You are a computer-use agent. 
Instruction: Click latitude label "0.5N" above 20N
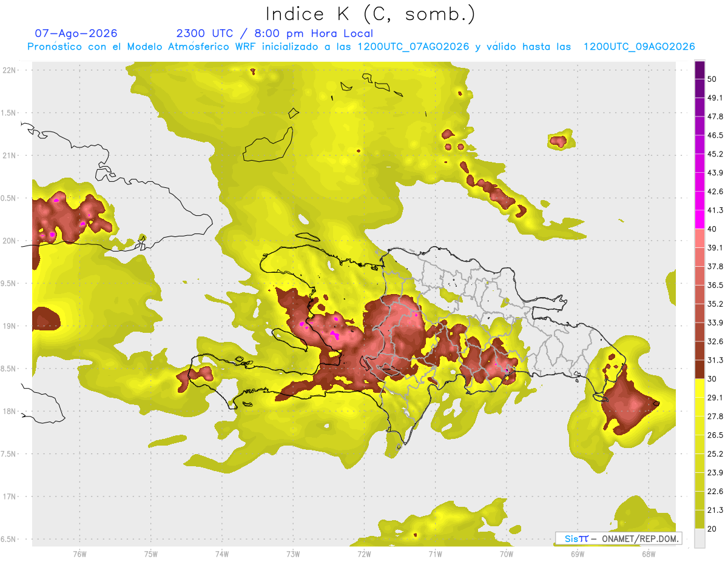[x=8, y=198]
